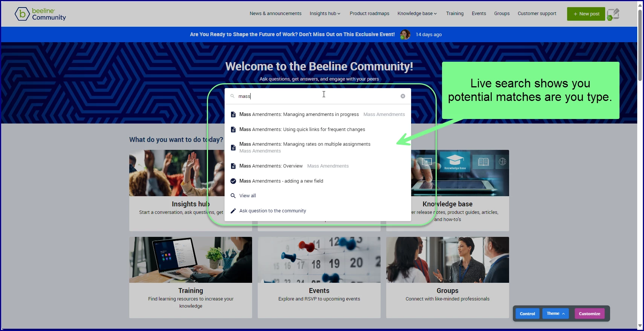Open Customer support in the navigation
Screen dimensions: 644x331
[537, 14]
